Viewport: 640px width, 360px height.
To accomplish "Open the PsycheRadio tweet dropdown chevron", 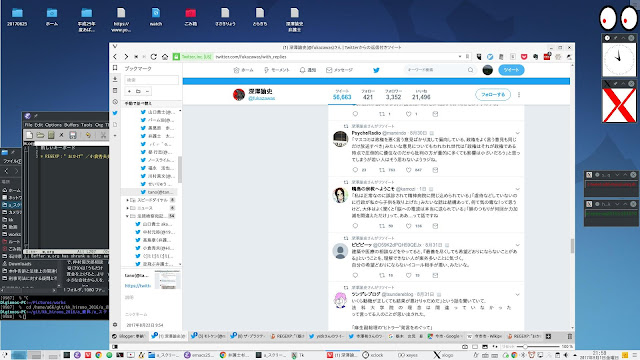I will [x=518, y=133].
